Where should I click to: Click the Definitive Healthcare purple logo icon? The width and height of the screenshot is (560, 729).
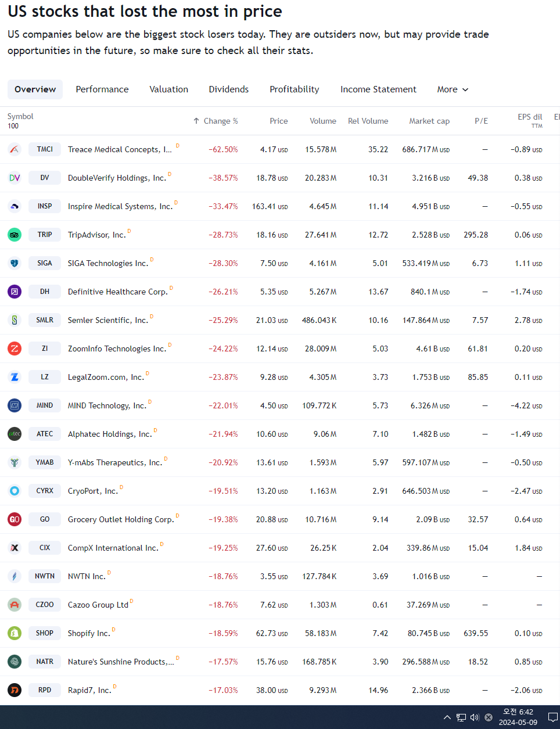pyautogui.click(x=15, y=292)
